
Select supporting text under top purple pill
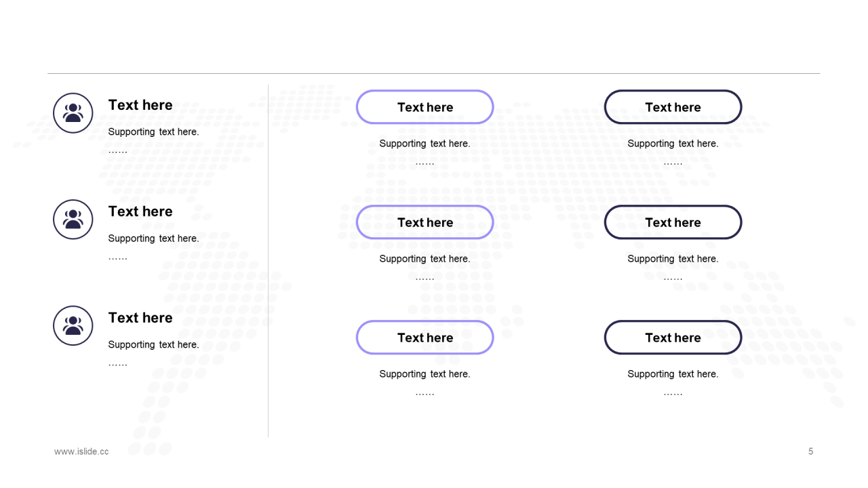click(425, 144)
